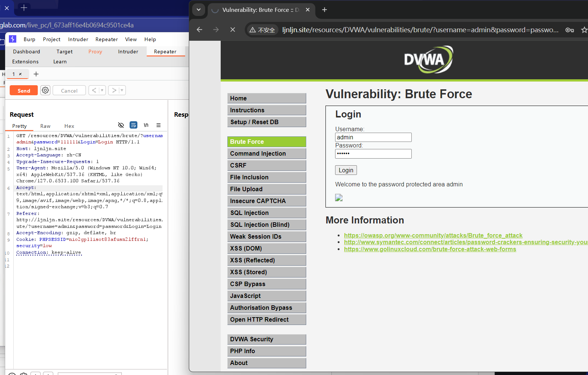Open Repeater menu in menu bar
Screen dimensions: 588x375
pyautogui.click(x=107, y=39)
